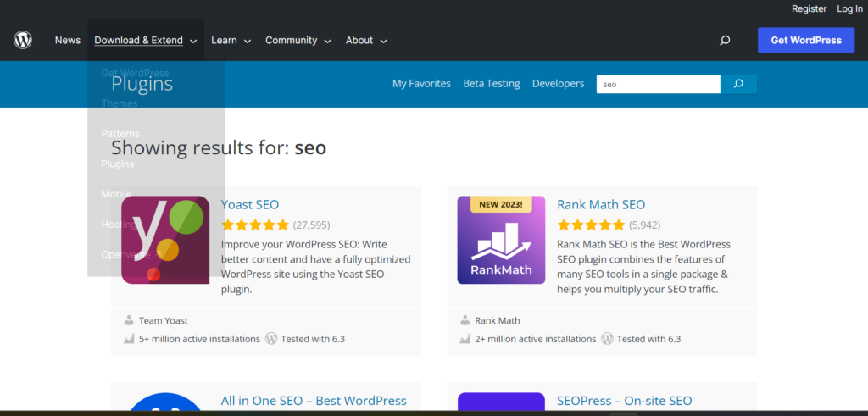Click Team Yoast author person icon
868x416 pixels.
tap(129, 320)
